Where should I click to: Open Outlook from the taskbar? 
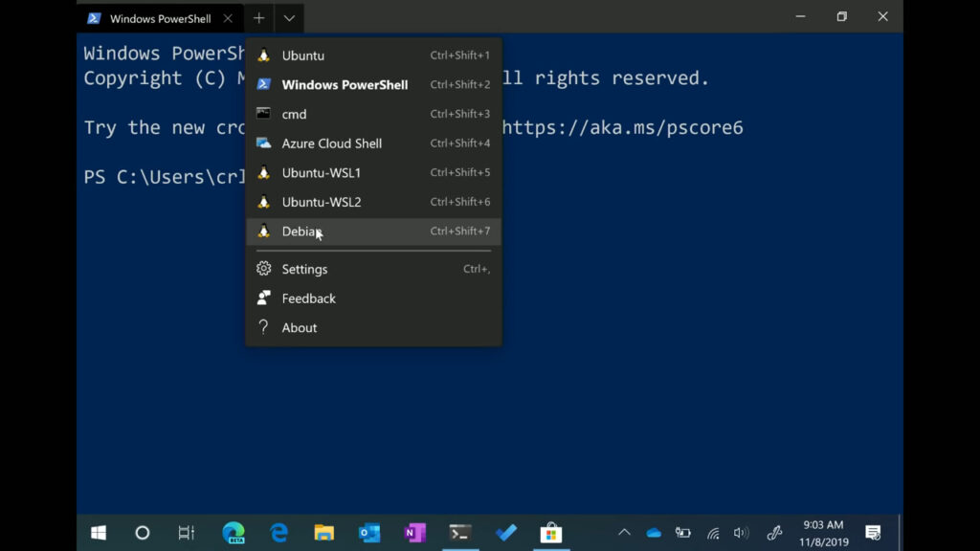point(369,533)
